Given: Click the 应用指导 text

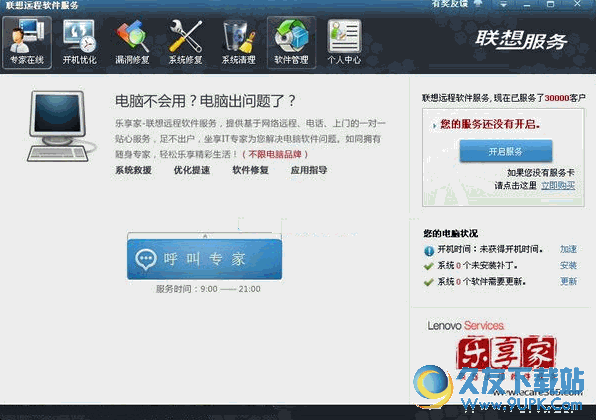Looking at the screenshot, I should pos(309,170).
